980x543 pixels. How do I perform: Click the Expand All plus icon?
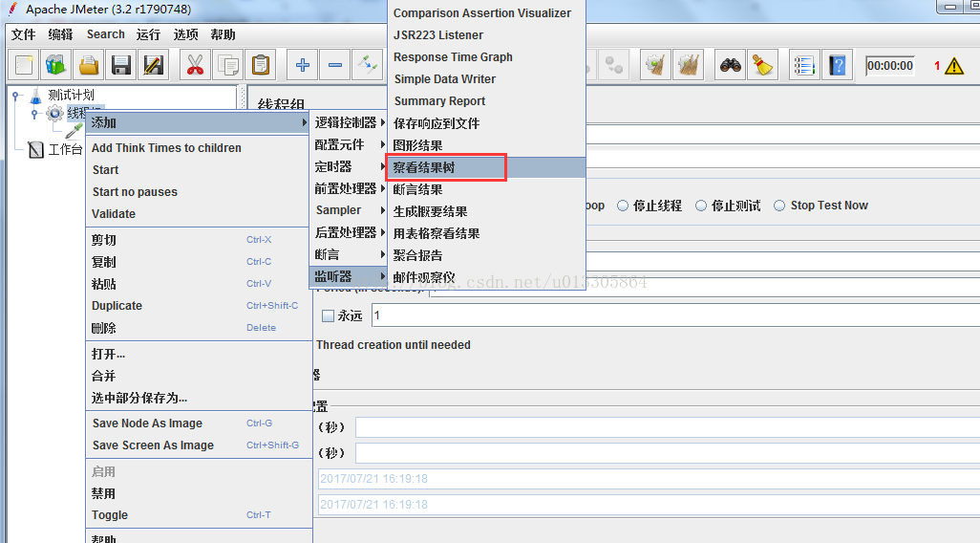(303, 65)
